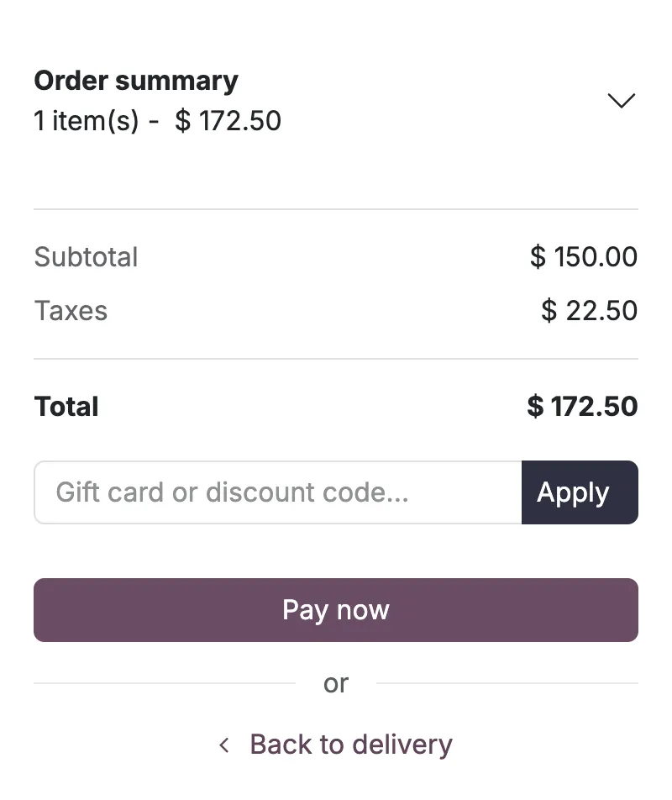672x800 pixels.
Task: Click the back chevron before Back to delivery
Action: 224,745
